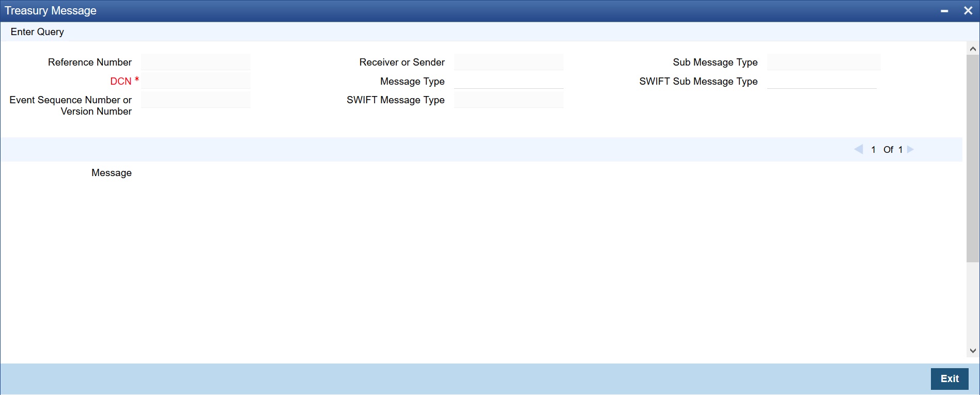Click Event Sequence Number or Version Number field
Viewport: 980px width, 395px height.
[196, 100]
